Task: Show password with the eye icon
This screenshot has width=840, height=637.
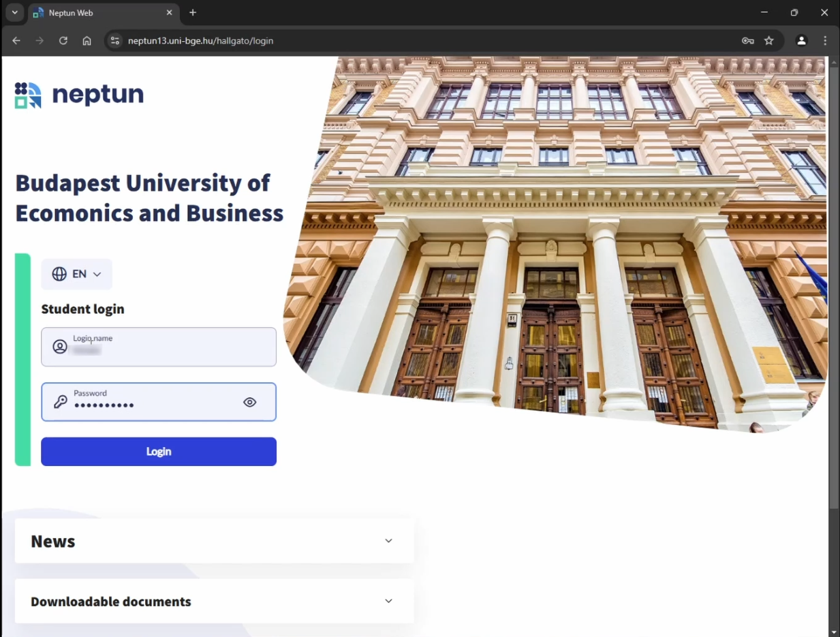Action: 250,402
